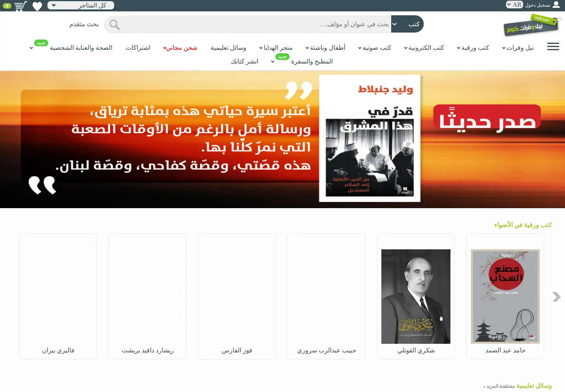The image size is (565, 392).
Task: Open the كل المتاجر stores dropdown
Action: tap(81, 5)
